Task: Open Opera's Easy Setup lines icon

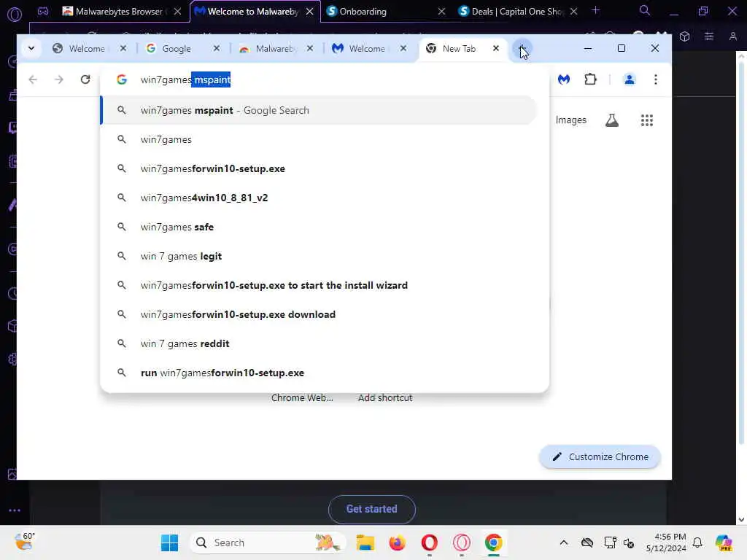Action: (709, 36)
